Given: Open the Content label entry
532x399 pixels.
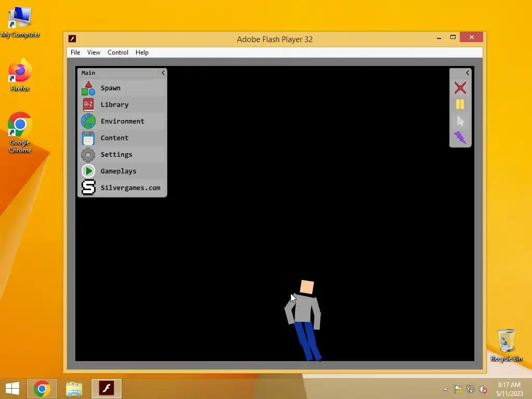Looking at the screenshot, I should click(114, 138).
